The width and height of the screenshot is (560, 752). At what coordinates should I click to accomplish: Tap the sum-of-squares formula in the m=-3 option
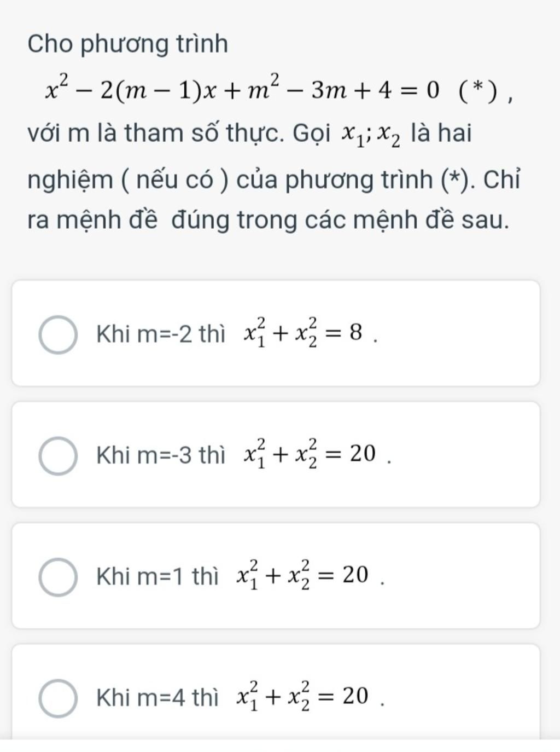click(310, 454)
